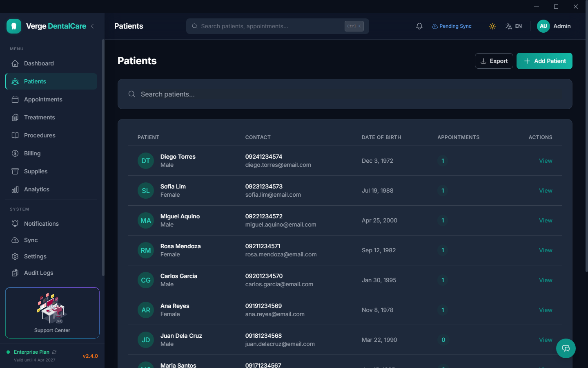
Task: Click the MA avatar for Miguel Aquino
Action: point(146,220)
